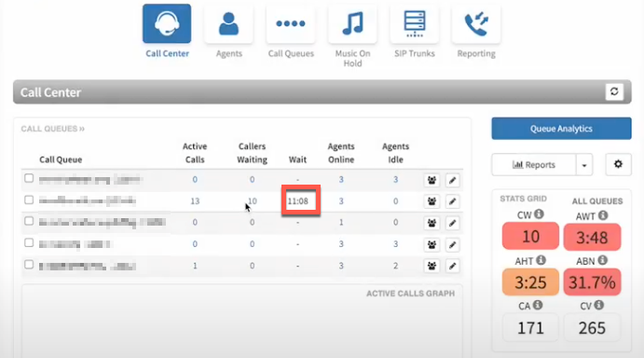This screenshot has width=644, height=358.
Task: Click the CW value 10 tile
Action: 530,237
